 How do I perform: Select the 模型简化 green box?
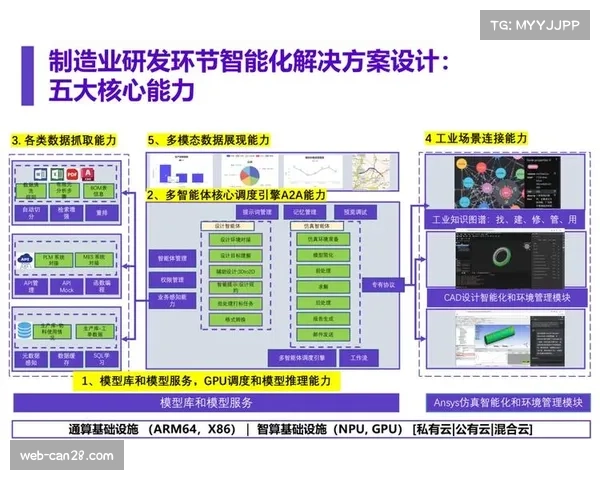323,255
